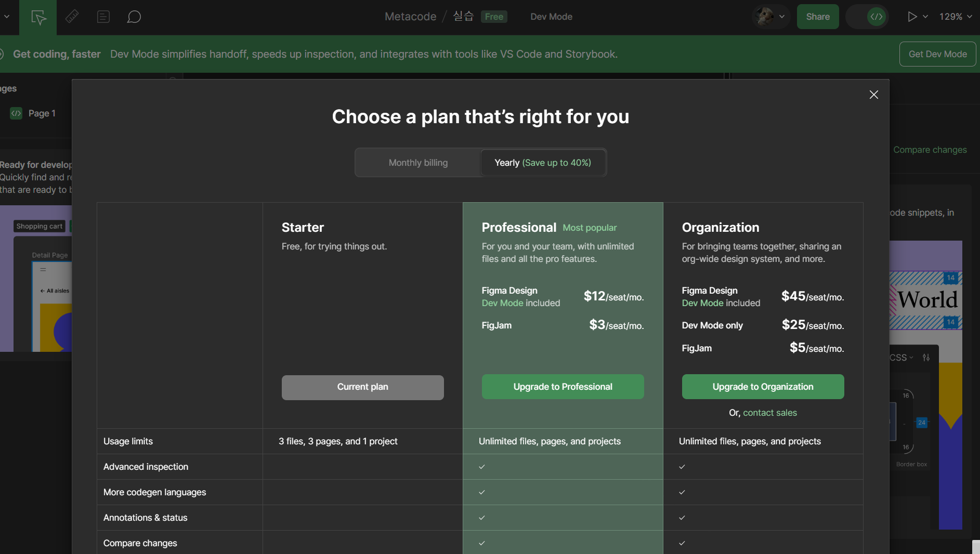Click the Starter plan heading
Image resolution: width=980 pixels, height=554 pixels.
tap(303, 228)
